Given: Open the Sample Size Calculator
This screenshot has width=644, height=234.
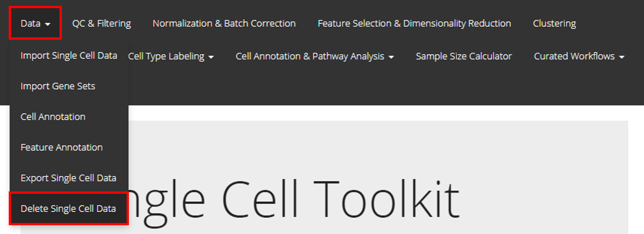Looking at the screenshot, I should coord(463,56).
